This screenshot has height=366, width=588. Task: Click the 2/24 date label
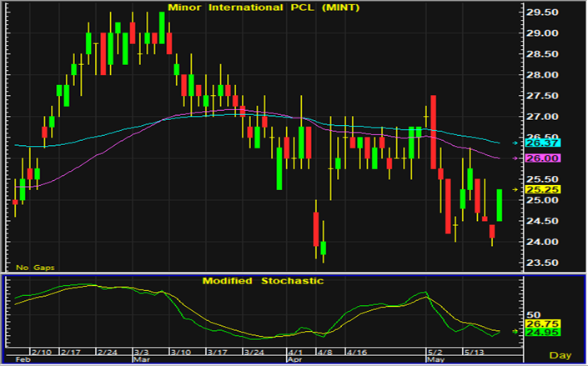tap(107, 352)
